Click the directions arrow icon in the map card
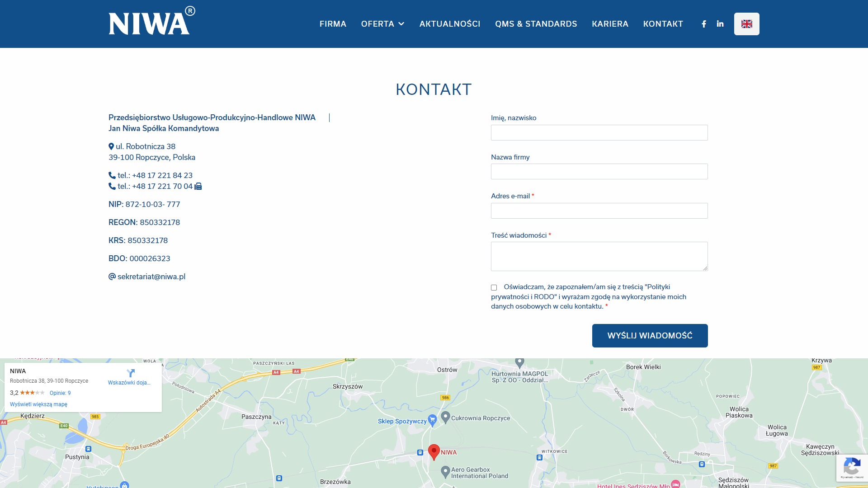Screen dimensions: 868x488 click(x=131, y=373)
